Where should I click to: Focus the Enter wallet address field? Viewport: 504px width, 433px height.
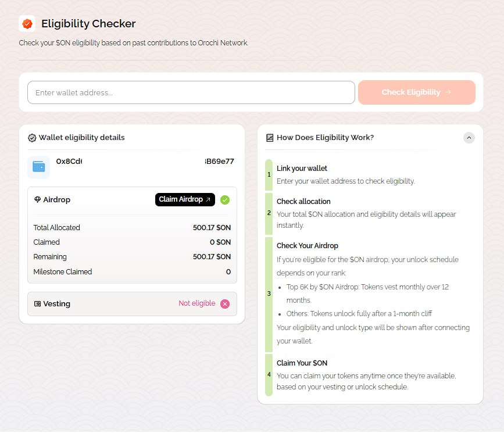(191, 92)
